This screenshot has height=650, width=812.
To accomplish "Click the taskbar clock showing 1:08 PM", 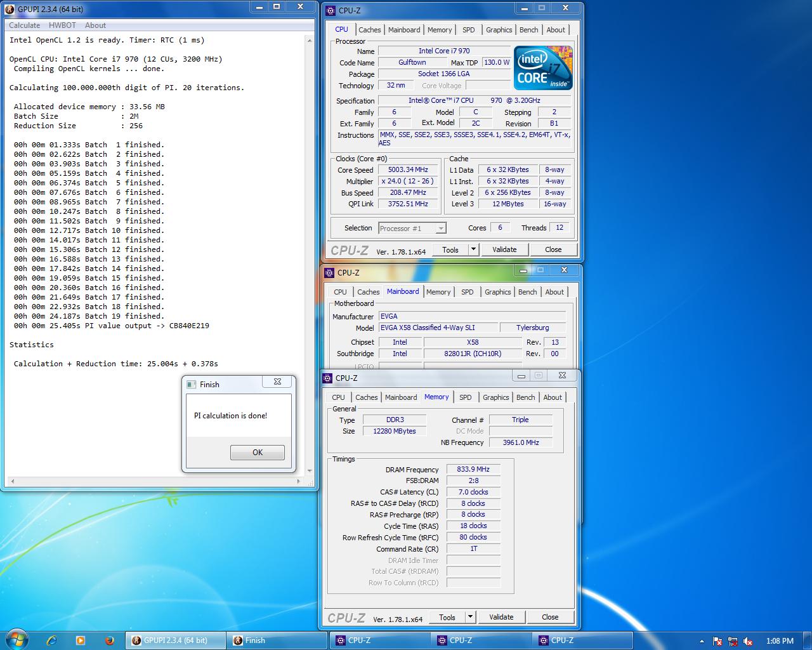I will 780,641.
